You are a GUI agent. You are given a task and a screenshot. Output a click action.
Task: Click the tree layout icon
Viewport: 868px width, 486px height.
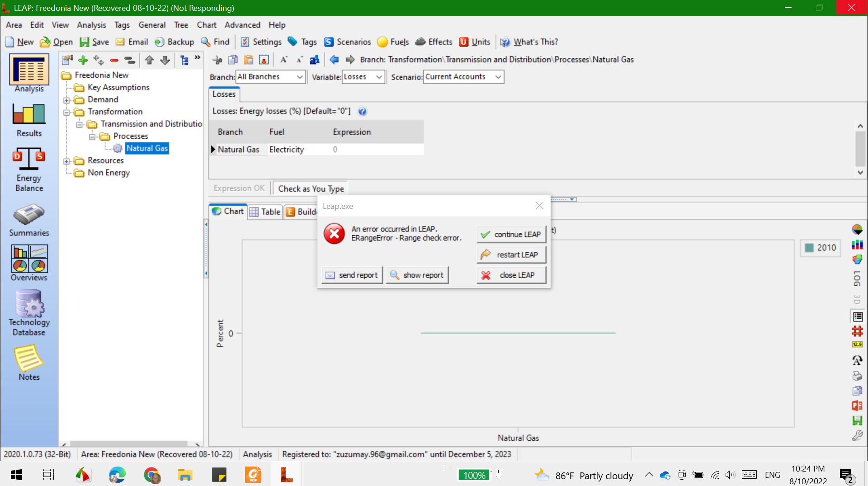[184, 60]
